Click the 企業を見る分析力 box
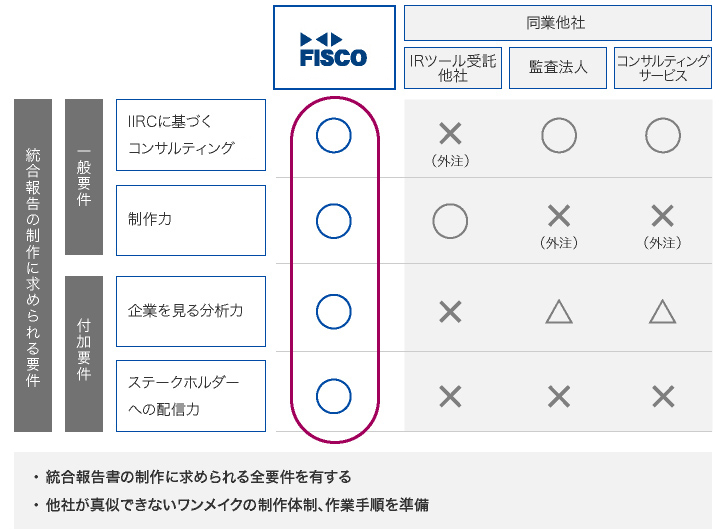The height and width of the screenshot is (530, 726). coord(191,312)
